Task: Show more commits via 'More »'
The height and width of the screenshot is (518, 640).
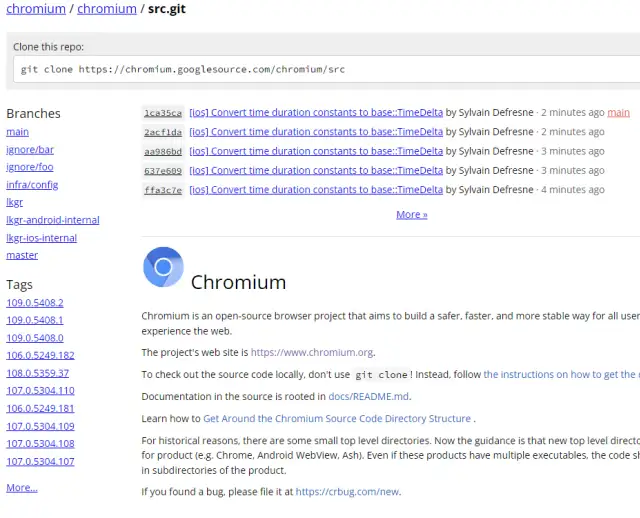Action: pyautogui.click(x=412, y=214)
